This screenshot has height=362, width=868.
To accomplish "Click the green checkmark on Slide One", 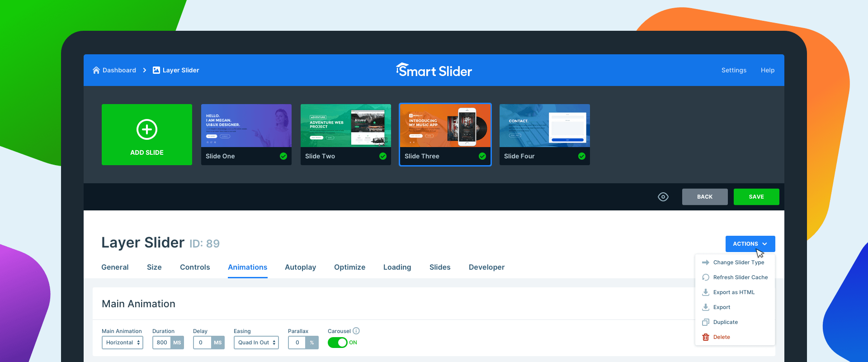I will (x=283, y=156).
